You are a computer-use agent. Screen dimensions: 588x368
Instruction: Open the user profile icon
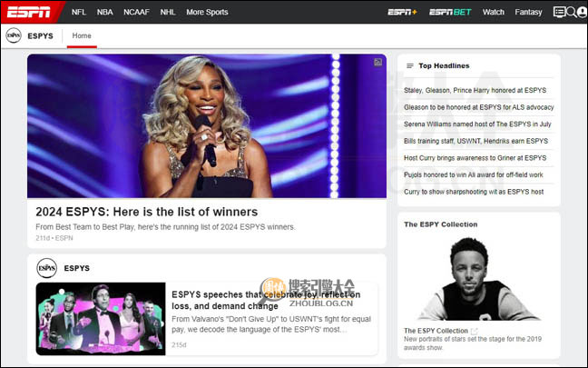click(x=582, y=12)
